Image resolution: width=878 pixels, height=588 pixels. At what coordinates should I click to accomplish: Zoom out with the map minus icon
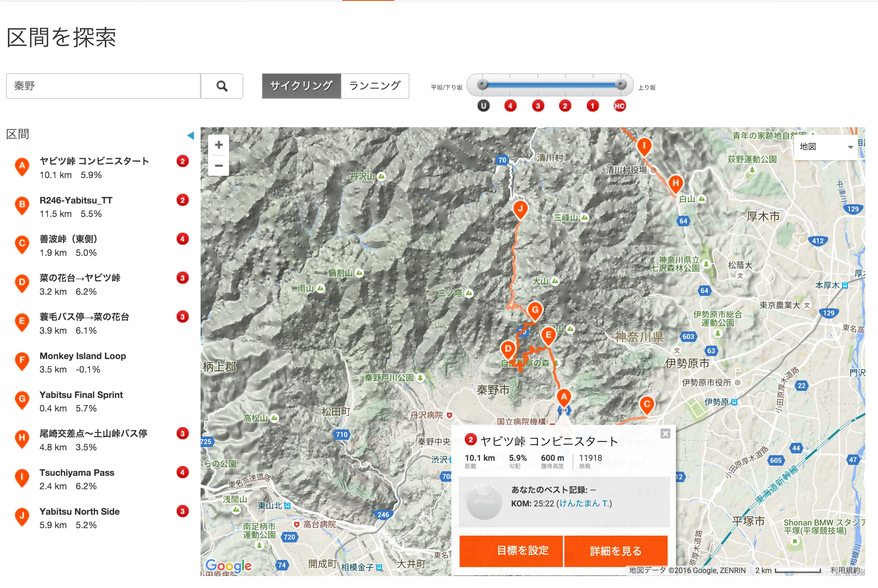[219, 165]
